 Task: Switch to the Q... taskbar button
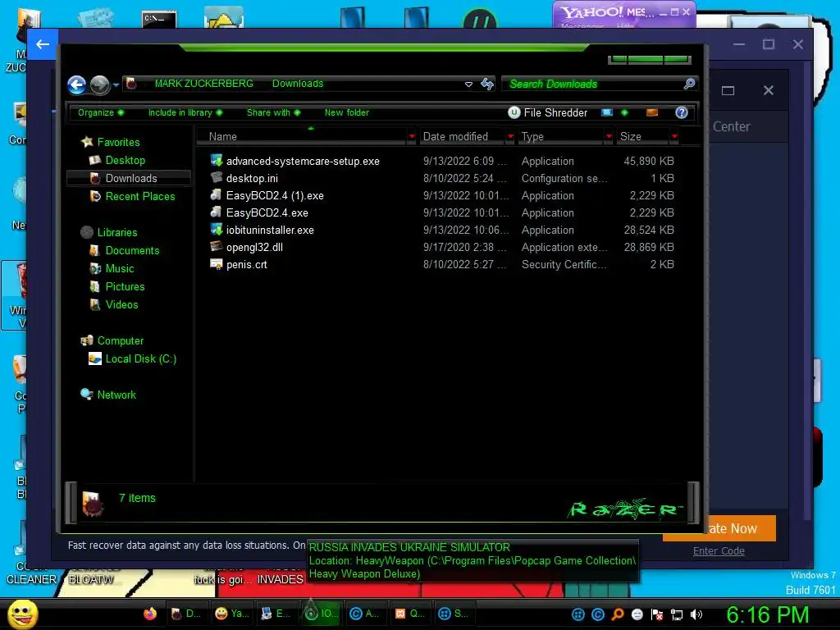pyautogui.click(x=410, y=614)
